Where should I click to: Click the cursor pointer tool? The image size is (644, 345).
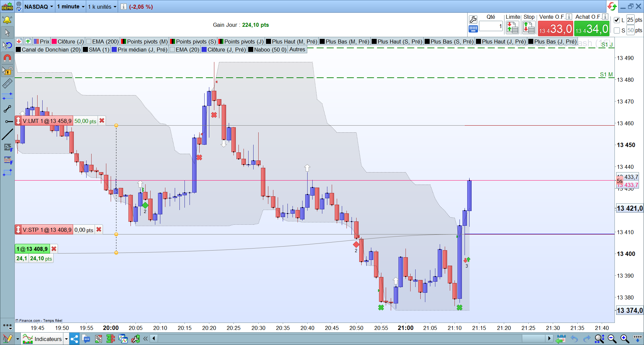[7, 32]
